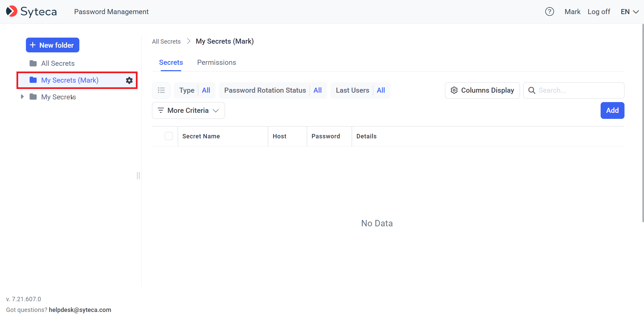
Task: Click the All Secrets folder icon
Action: tap(33, 63)
